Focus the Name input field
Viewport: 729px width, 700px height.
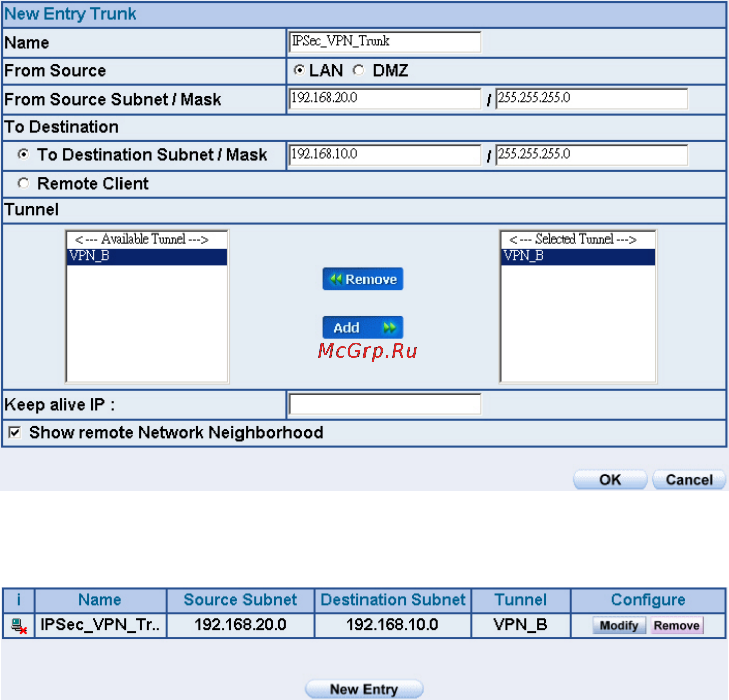(x=385, y=42)
